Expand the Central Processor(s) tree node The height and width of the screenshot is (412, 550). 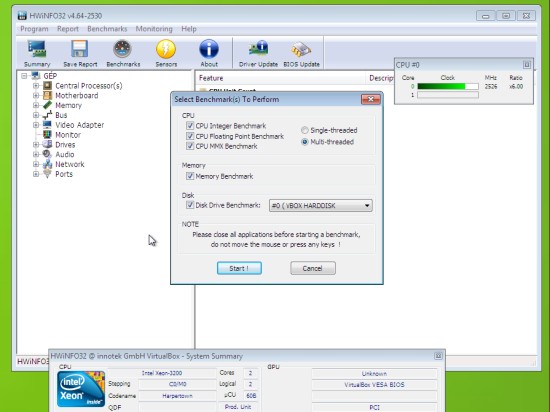(x=36, y=86)
